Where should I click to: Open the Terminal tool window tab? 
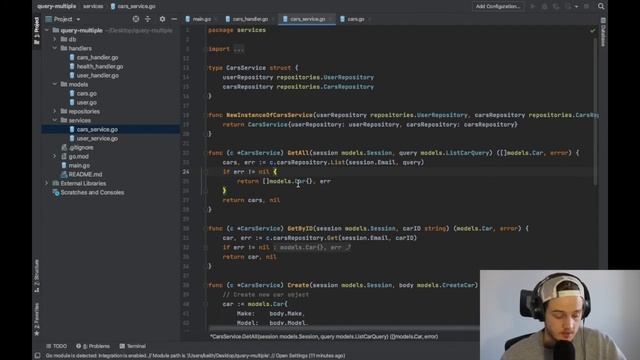click(133, 346)
